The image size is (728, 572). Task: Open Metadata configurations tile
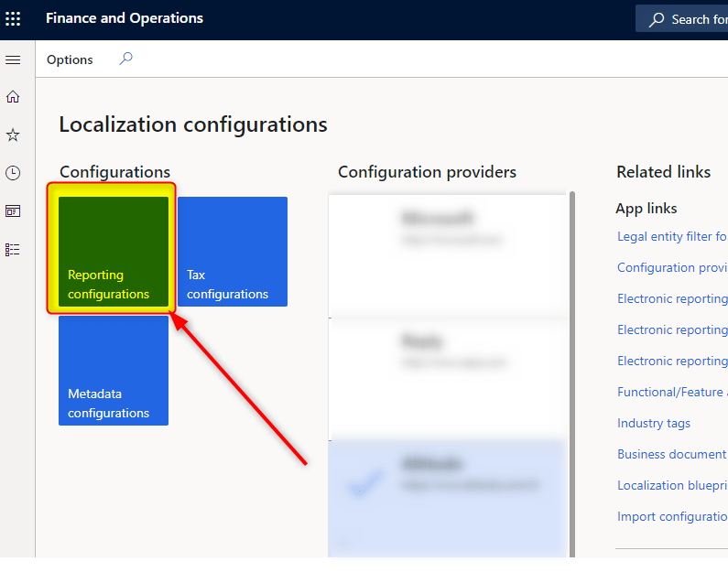click(114, 371)
